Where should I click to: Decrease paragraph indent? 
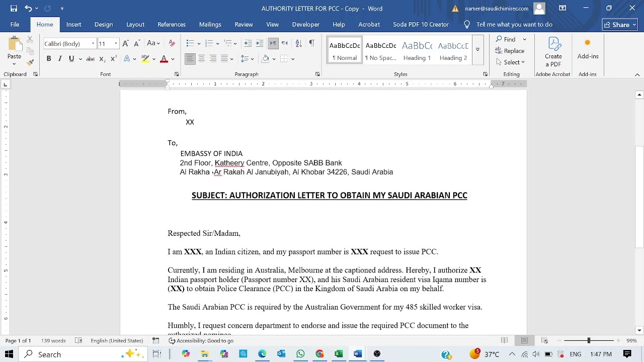click(x=248, y=44)
